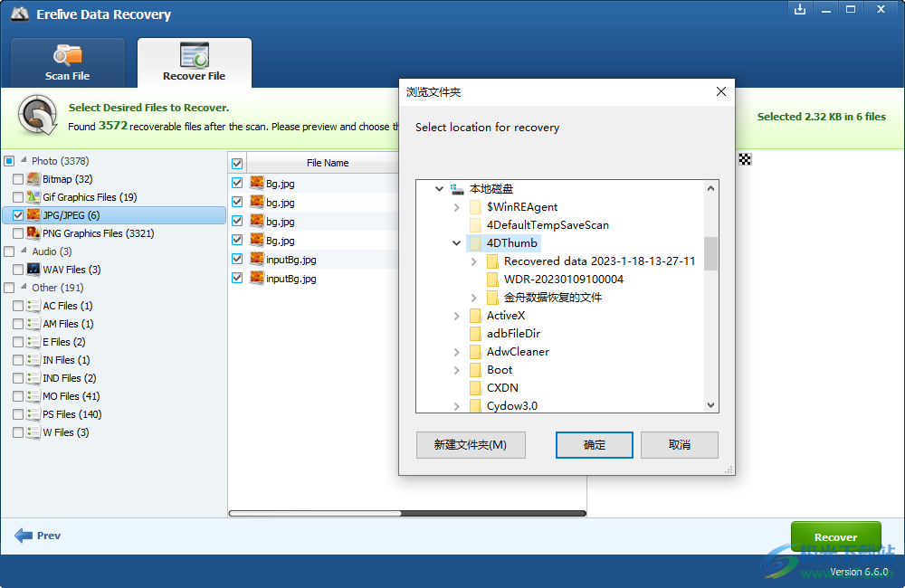Click the WDR-20230109100004 folder icon
This screenshot has width=905, height=588.
(x=492, y=280)
